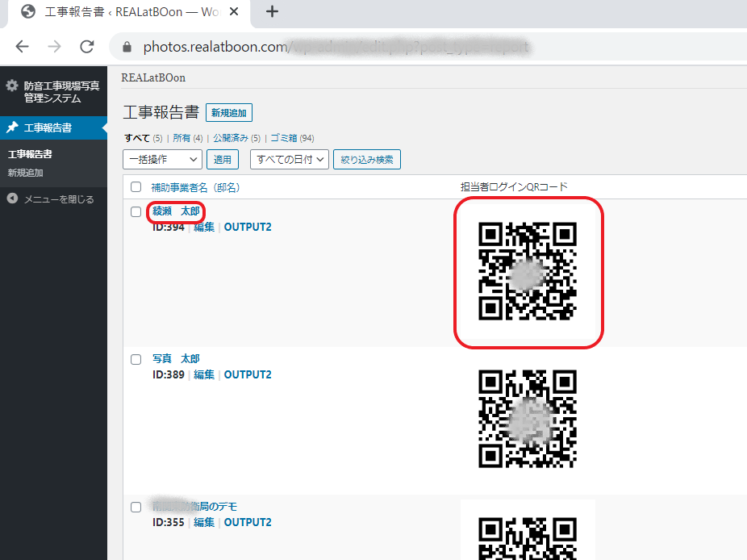Viewport: 747px width, 560px height.
Task: Open the 一括操作 bulk actions dropdown
Action: click(161, 160)
